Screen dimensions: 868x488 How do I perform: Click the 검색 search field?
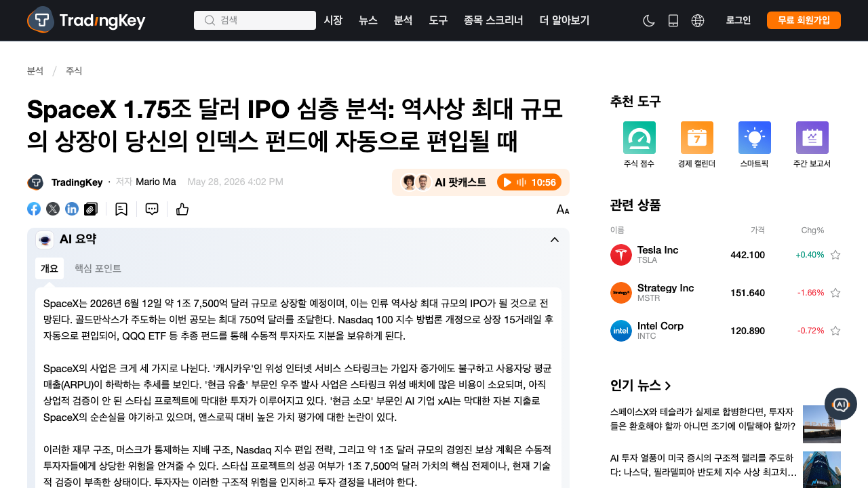[x=255, y=20]
